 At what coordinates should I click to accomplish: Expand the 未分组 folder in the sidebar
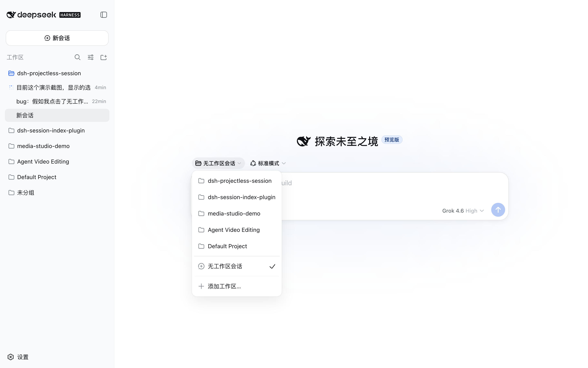click(x=57, y=193)
